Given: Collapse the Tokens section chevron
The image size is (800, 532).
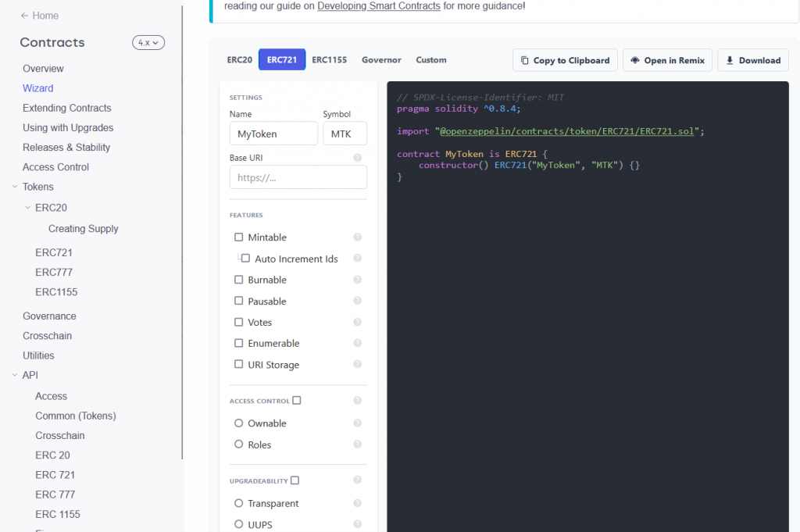Looking at the screenshot, I should [15, 187].
